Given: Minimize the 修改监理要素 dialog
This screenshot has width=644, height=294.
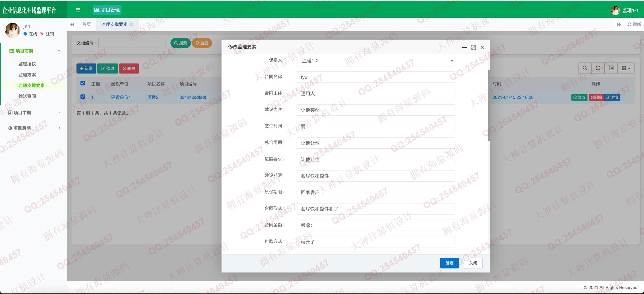Looking at the screenshot, I should [x=464, y=47].
